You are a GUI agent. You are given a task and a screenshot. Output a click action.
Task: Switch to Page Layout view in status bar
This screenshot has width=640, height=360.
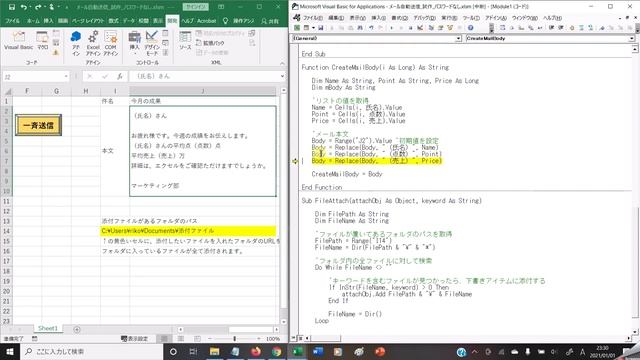tap(181, 339)
